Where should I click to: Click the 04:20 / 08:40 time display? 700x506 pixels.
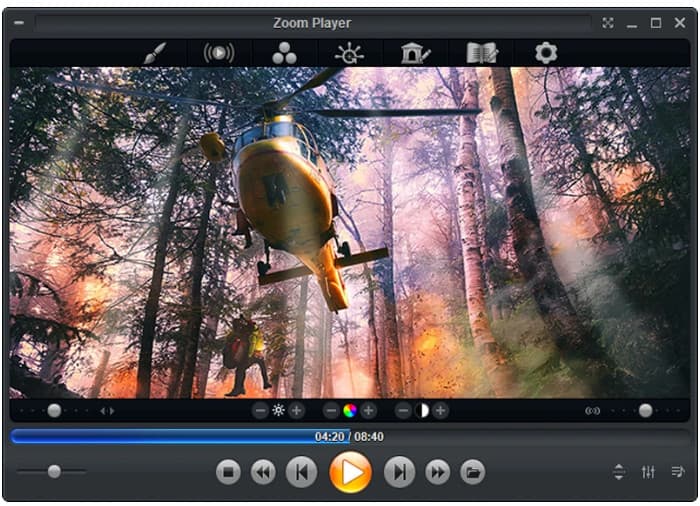tap(349, 436)
